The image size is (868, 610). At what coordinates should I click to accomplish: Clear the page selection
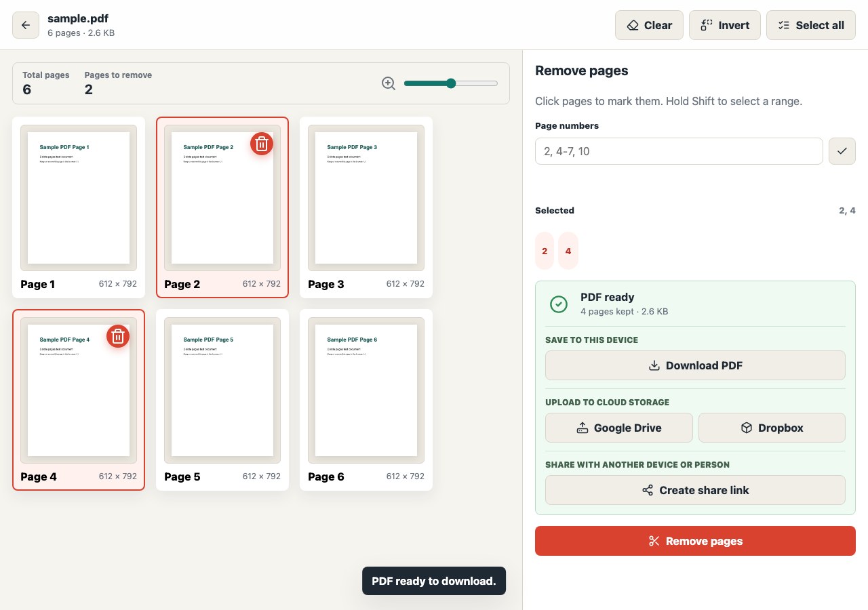pyautogui.click(x=649, y=25)
